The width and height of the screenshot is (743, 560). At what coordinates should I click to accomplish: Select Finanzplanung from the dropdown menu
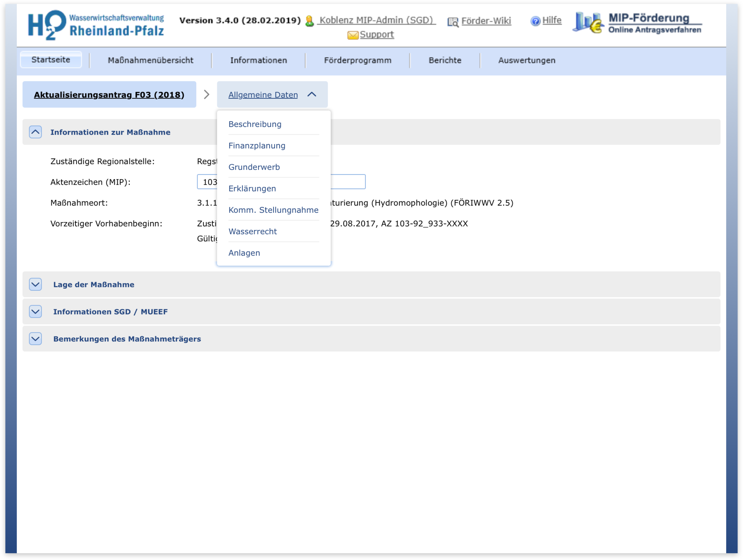(256, 146)
